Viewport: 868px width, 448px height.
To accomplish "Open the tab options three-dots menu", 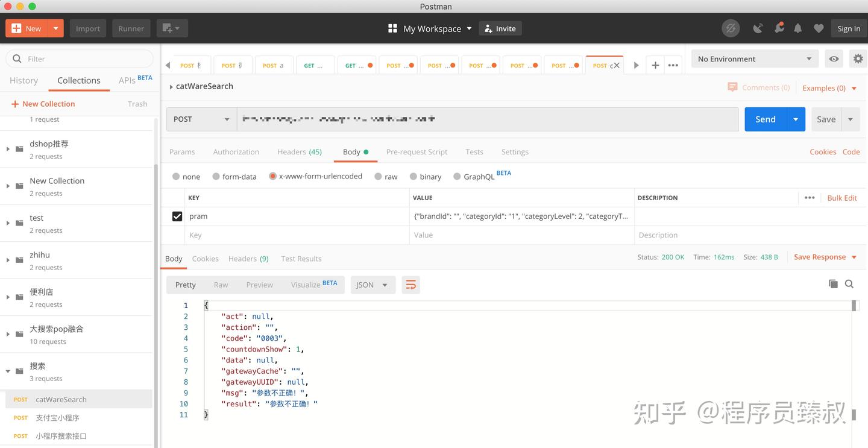I will (673, 65).
